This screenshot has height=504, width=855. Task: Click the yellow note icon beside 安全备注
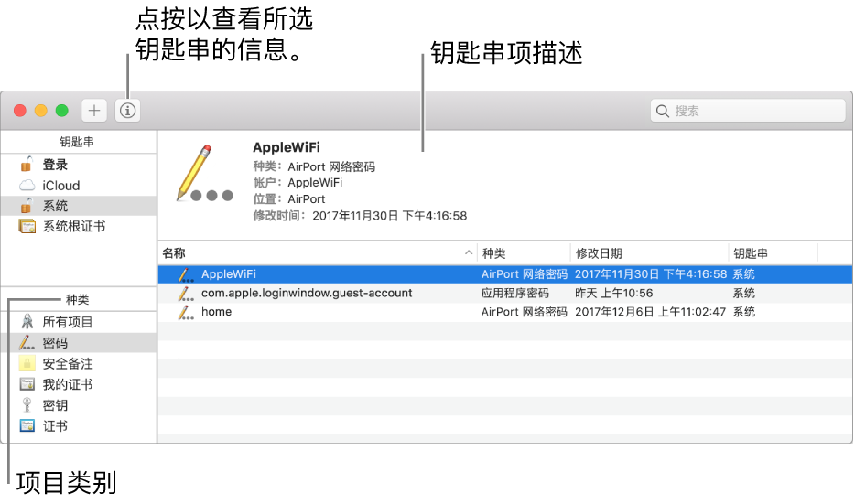27,363
